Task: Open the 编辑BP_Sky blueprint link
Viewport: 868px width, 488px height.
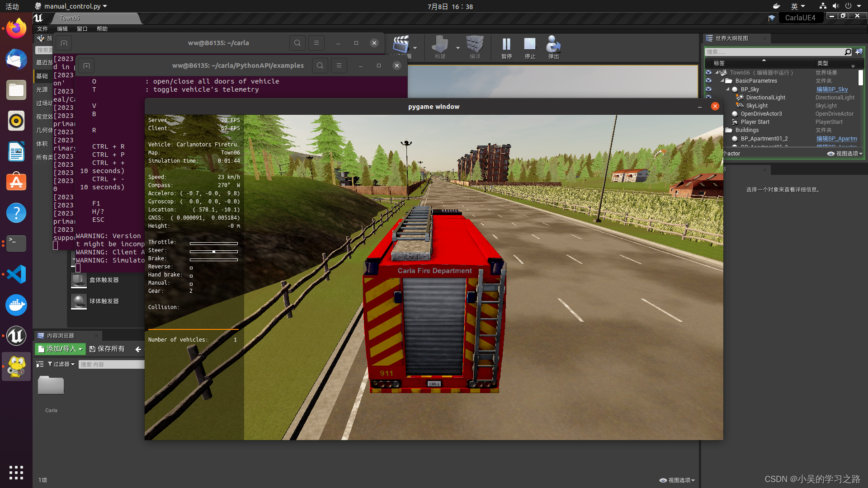Action: point(832,89)
